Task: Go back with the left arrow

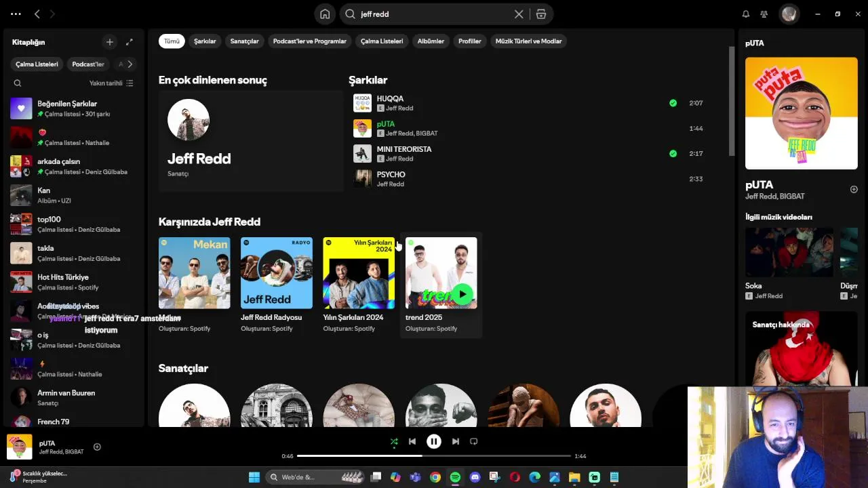Action: (x=37, y=14)
